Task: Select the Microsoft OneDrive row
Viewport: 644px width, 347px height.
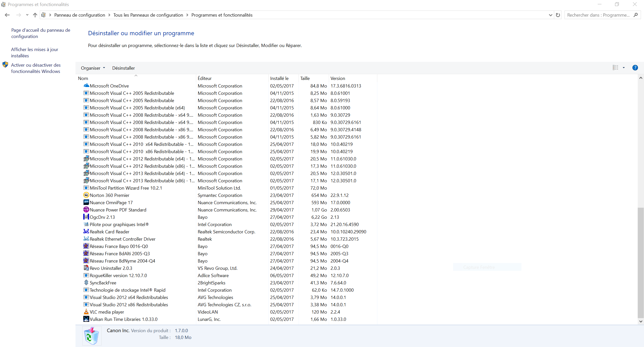Action: (226, 86)
